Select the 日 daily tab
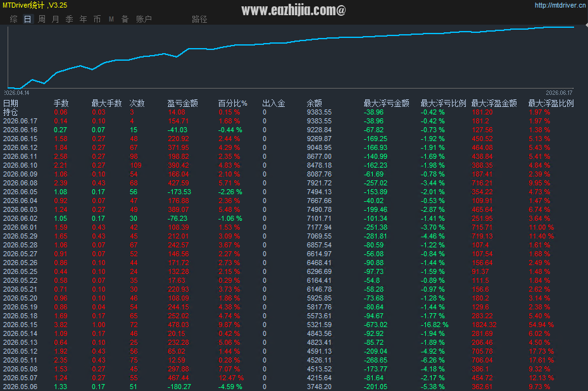588x391 pixels. [x=27, y=19]
